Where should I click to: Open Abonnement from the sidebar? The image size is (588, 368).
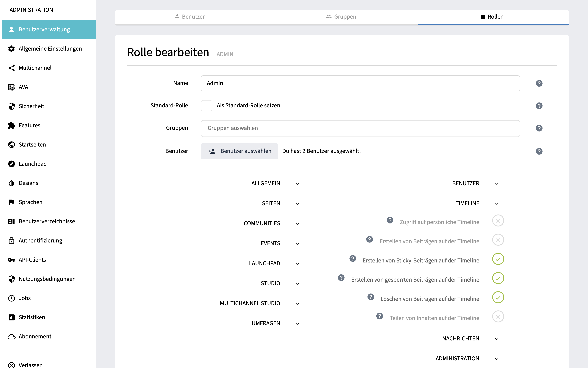point(49,337)
